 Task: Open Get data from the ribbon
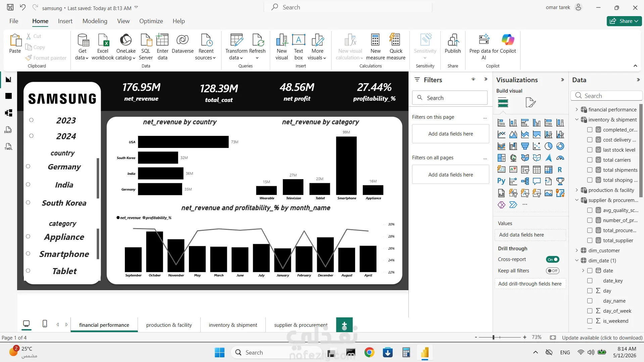tap(82, 47)
